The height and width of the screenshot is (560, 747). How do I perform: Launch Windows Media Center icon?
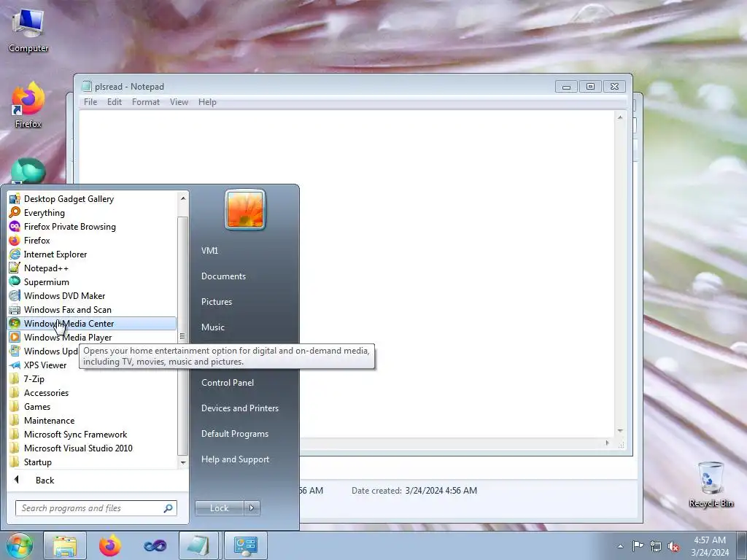pos(15,323)
